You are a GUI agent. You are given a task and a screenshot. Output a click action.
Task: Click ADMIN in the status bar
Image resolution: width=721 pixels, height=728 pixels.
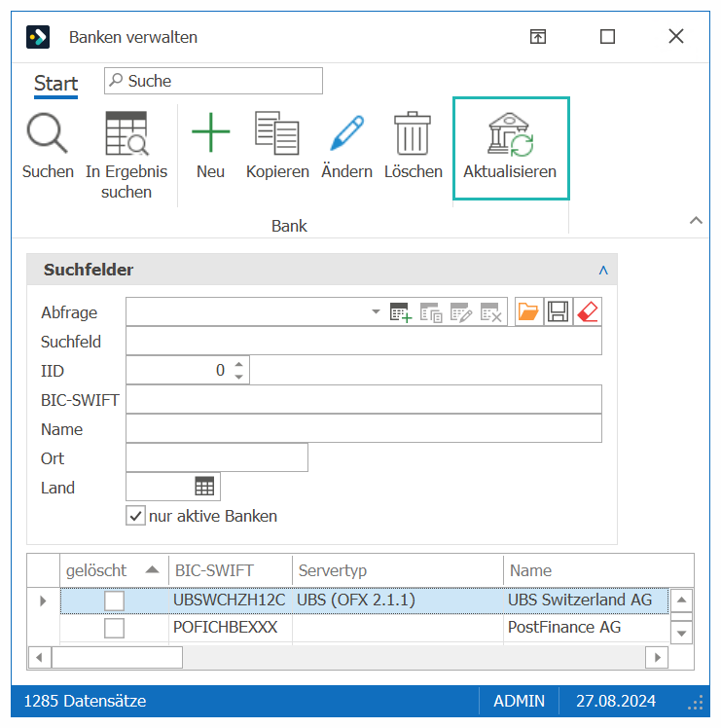pos(519,701)
